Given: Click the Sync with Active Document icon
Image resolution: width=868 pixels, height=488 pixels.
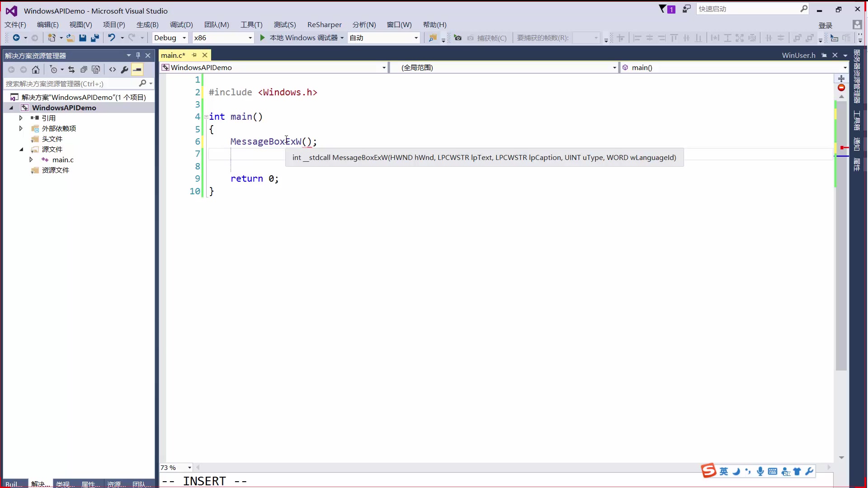Looking at the screenshot, I should point(71,70).
